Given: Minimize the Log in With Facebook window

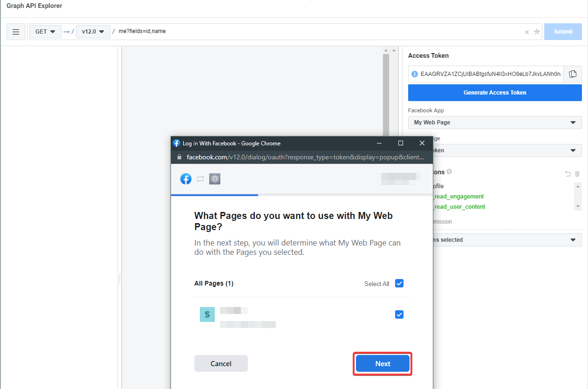Looking at the screenshot, I should pyautogui.click(x=379, y=143).
